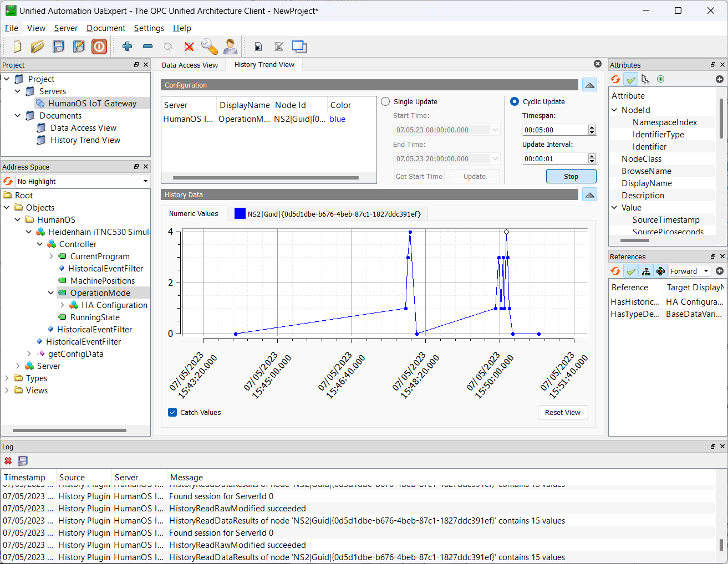Switch to Data Access View tab
Viewport: 728px width, 564px height.
190,65
